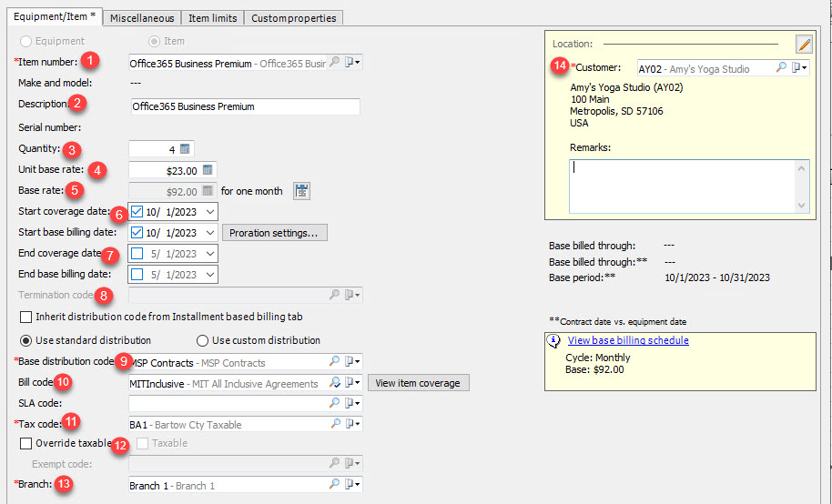Click the Remarks scrollbar down arrow
The image size is (832, 504).
point(801,206)
